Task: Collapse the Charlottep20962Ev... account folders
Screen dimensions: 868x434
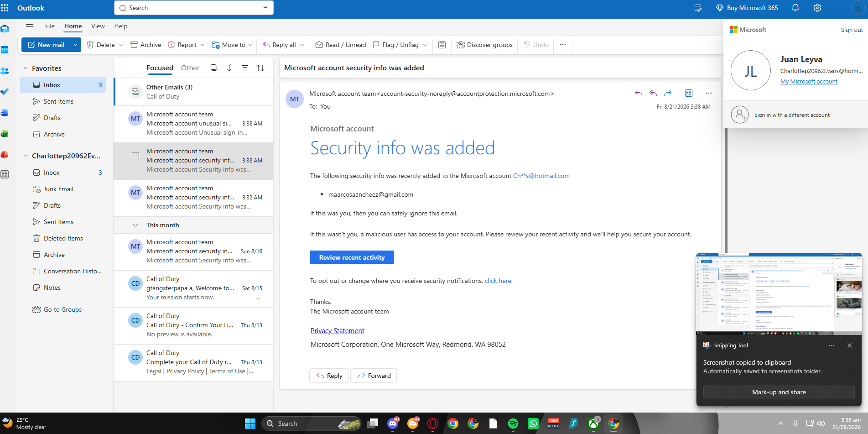Action: pyautogui.click(x=26, y=156)
